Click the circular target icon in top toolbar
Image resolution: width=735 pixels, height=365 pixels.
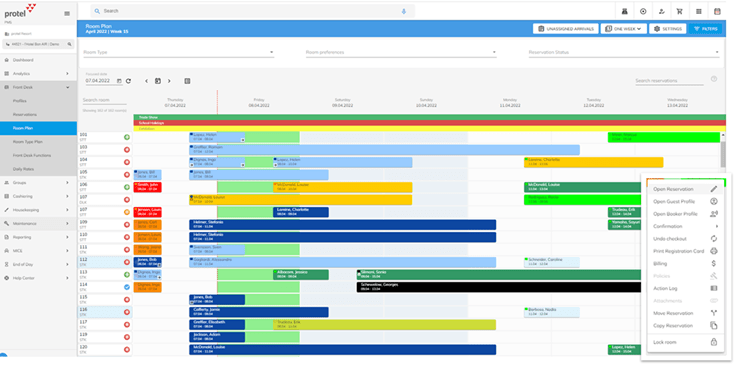tap(643, 11)
